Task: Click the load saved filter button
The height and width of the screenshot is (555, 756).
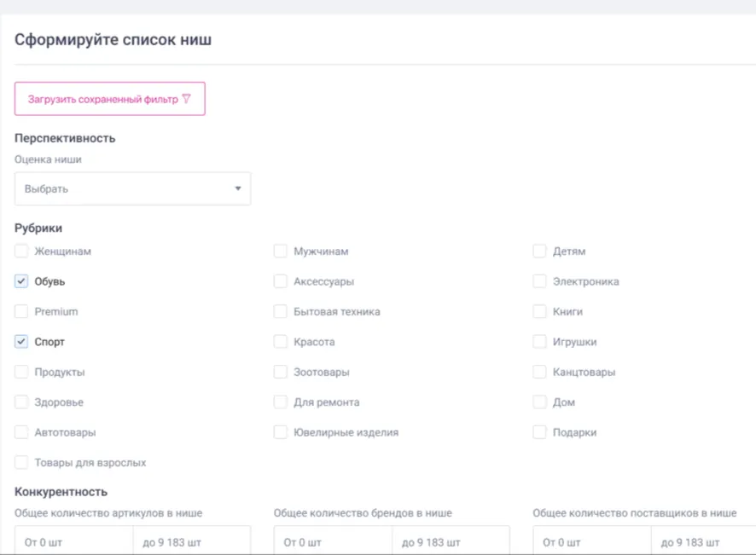Action: pyautogui.click(x=110, y=99)
